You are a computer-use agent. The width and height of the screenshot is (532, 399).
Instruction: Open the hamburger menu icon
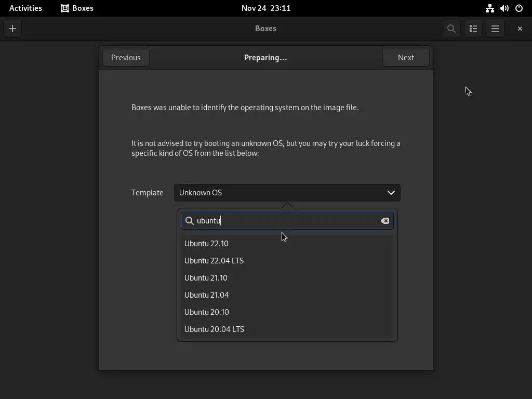pyautogui.click(x=495, y=29)
